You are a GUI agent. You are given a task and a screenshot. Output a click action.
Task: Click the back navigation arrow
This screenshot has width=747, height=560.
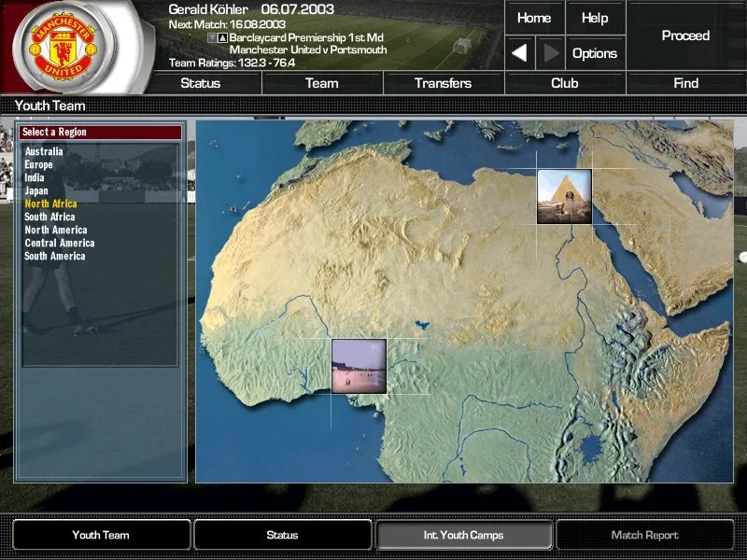[x=520, y=53]
